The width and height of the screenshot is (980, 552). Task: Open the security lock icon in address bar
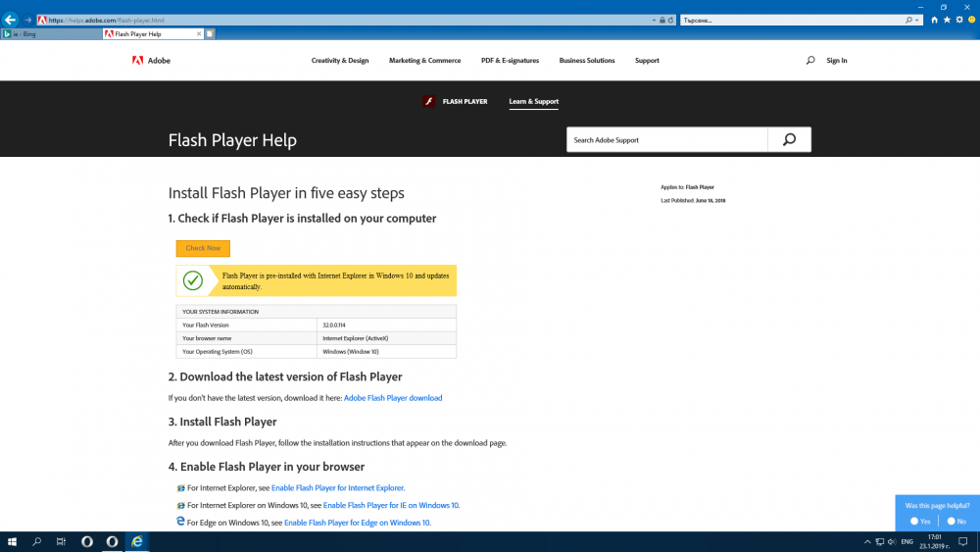click(662, 20)
